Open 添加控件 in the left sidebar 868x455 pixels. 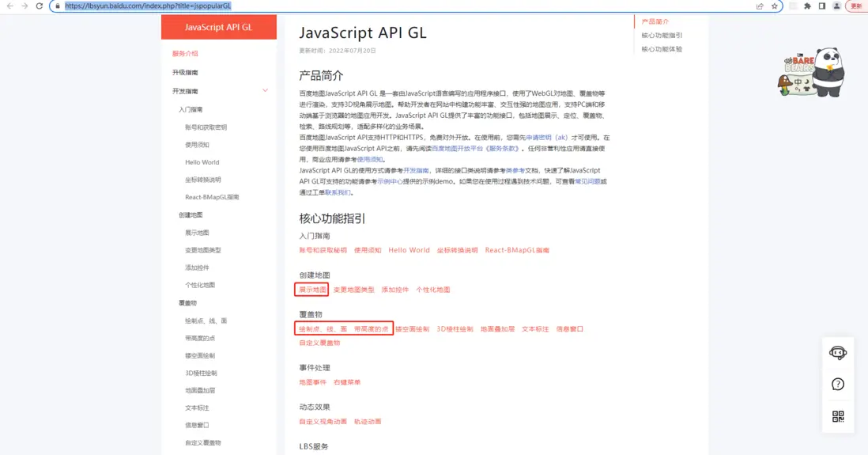pyautogui.click(x=197, y=267)
